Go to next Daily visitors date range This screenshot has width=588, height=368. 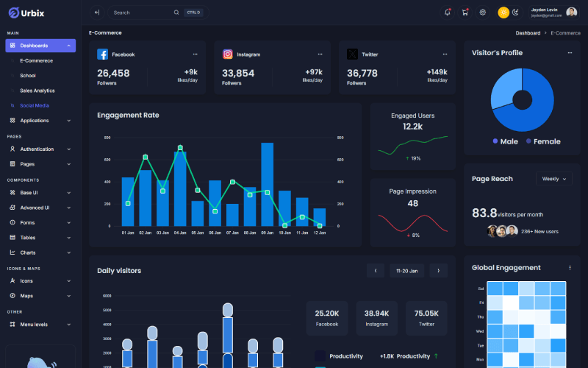point(438,271)
